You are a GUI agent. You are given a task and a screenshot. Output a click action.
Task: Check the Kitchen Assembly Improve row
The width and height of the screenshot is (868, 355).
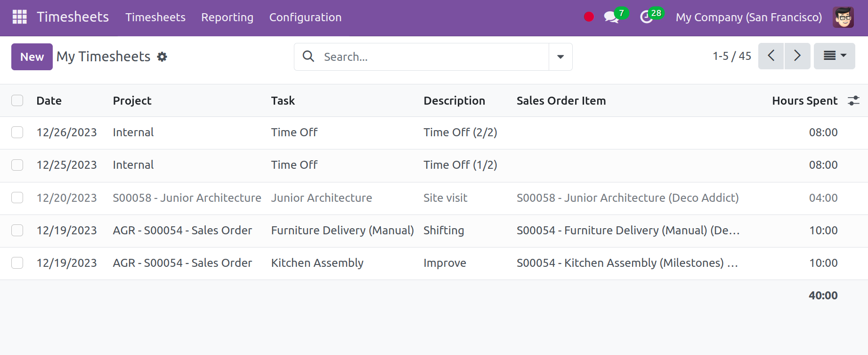click(17, 263)
